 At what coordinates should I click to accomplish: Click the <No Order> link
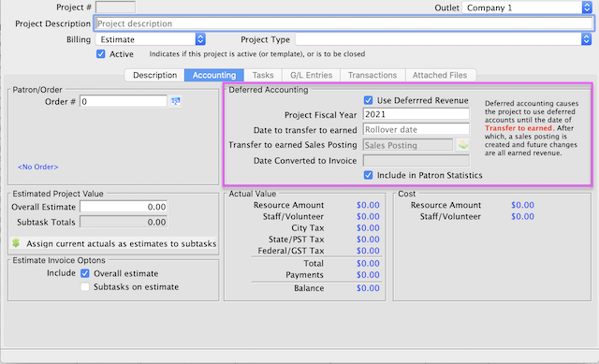pos(37,167)
